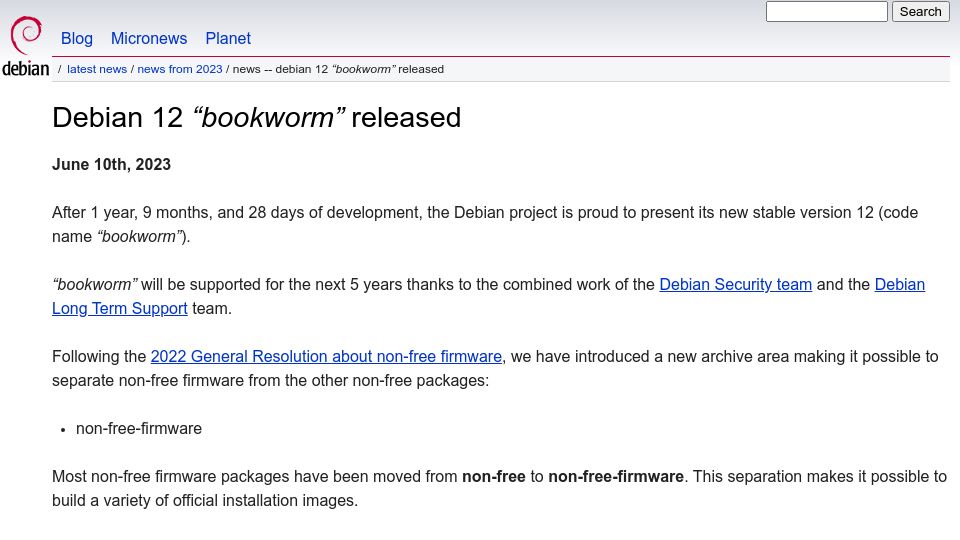Go to news from 2023 breadcrumb
This screenshot has height=540, width=960.
179,69
